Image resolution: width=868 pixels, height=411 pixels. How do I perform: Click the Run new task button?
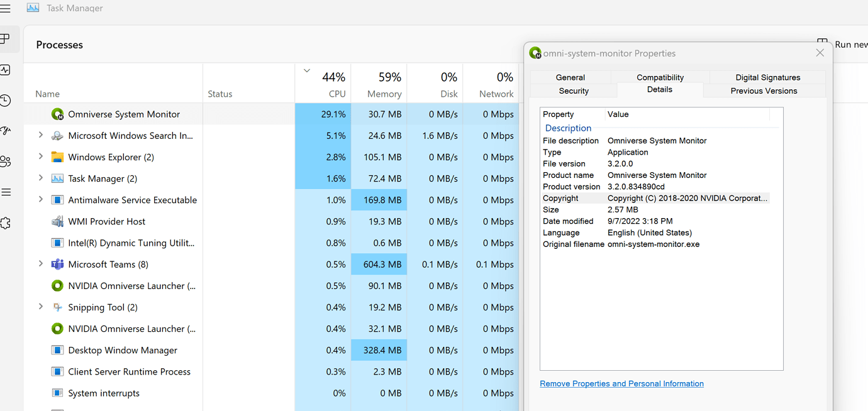[x=850, y=45]
